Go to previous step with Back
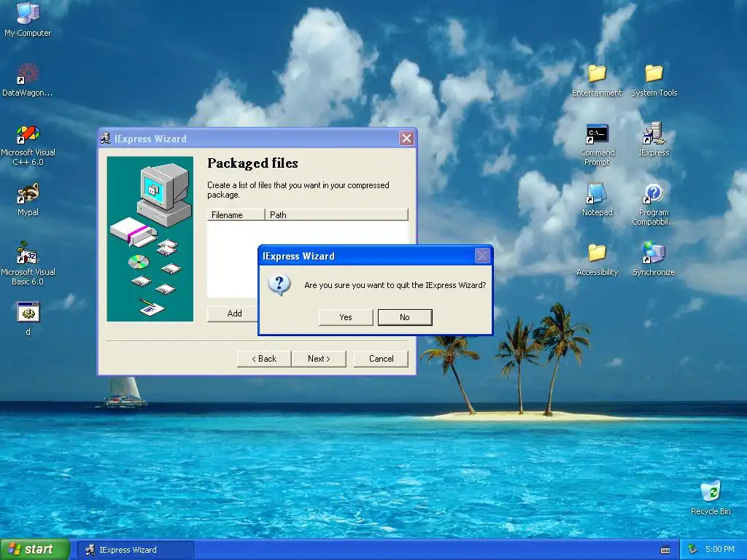Viewport: 747px width, 560px height. tap(264, 359)
